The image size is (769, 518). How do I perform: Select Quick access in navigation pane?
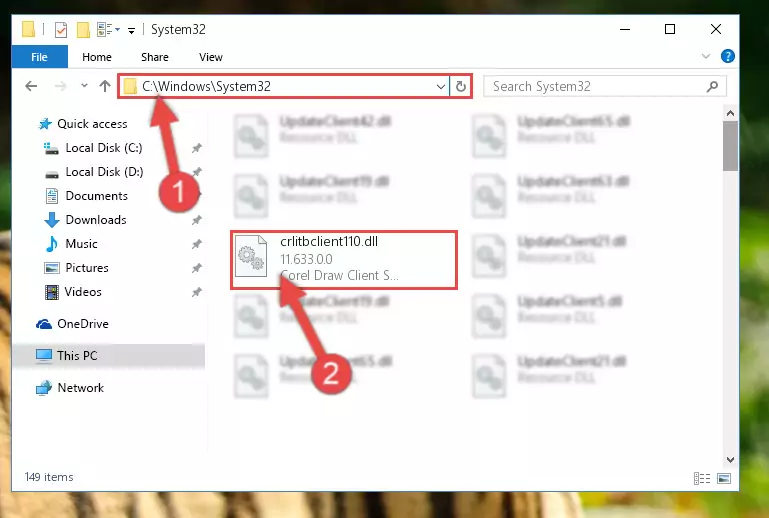point(92,124)
